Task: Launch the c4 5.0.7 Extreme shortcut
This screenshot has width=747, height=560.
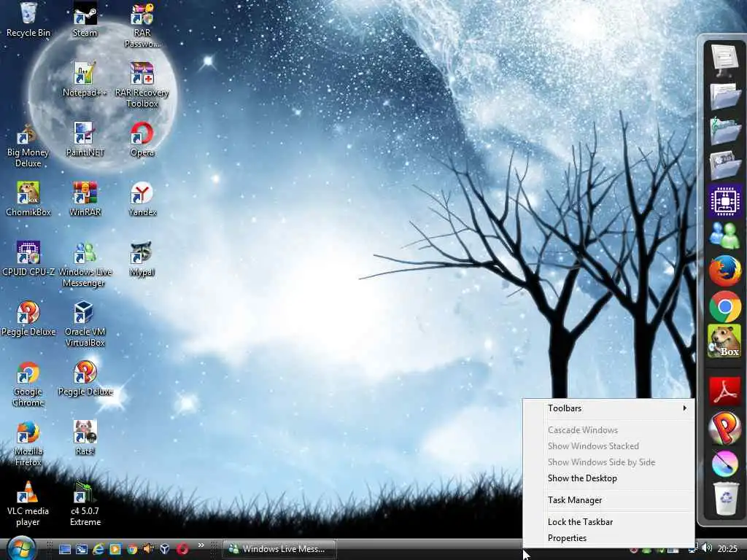Action: pos(85,504)
